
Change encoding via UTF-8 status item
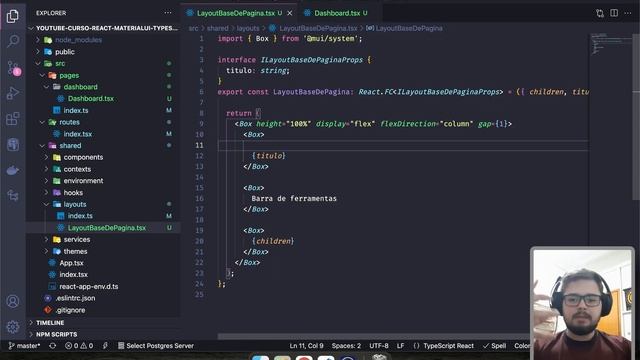tap(379, 346)
